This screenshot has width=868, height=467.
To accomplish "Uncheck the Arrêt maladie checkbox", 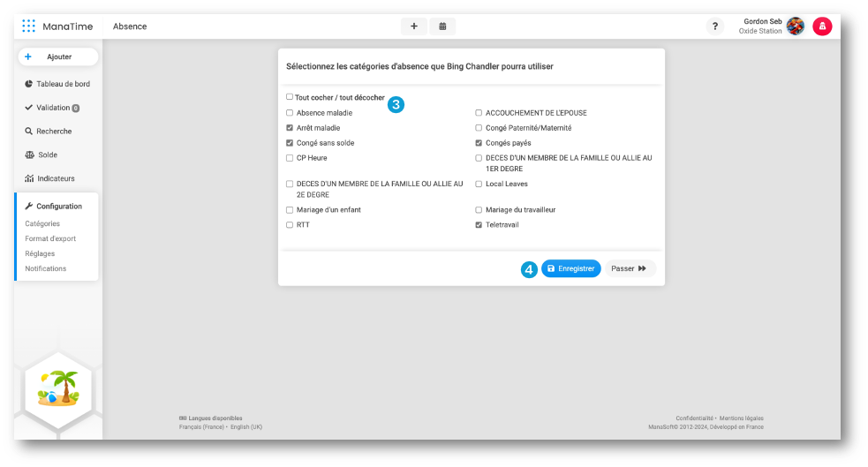I will [290, 128].
